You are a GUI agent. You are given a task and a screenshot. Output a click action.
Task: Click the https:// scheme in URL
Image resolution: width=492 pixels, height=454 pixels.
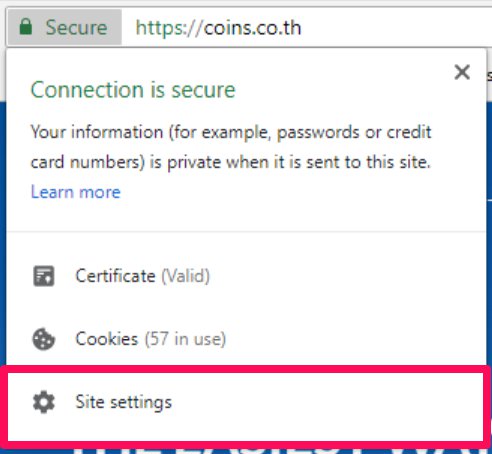(x=169, y=28)
